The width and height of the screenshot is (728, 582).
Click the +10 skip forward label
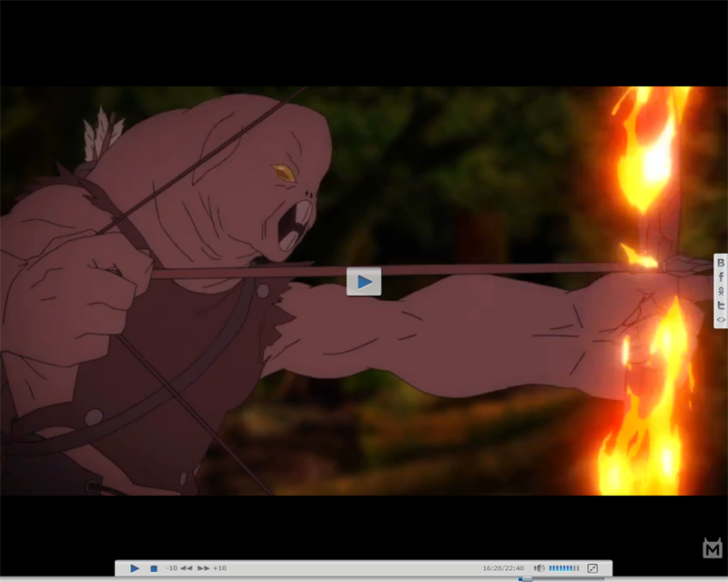click(x=219, y=568)
